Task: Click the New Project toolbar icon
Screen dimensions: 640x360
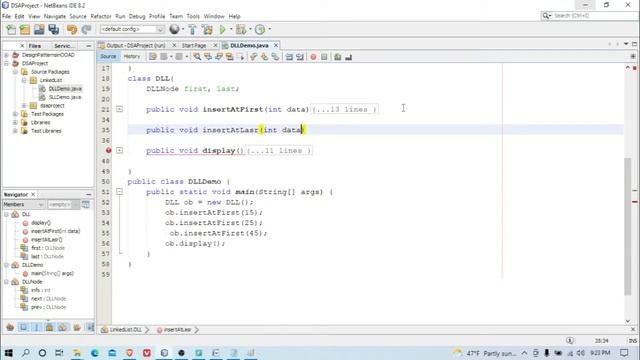Action: click(x=25, y=29)
